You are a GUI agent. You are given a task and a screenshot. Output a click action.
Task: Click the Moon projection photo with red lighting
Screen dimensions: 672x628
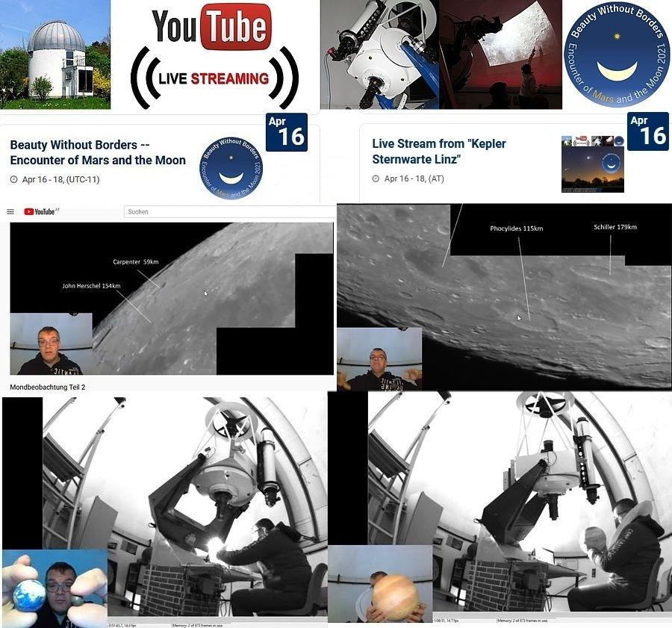tap(500, 55)
